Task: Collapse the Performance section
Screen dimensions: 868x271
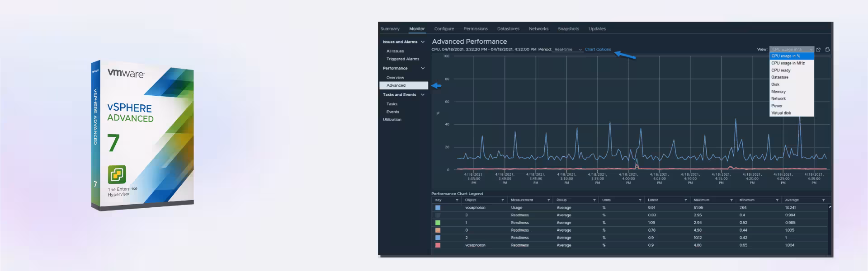Action: 423,69
